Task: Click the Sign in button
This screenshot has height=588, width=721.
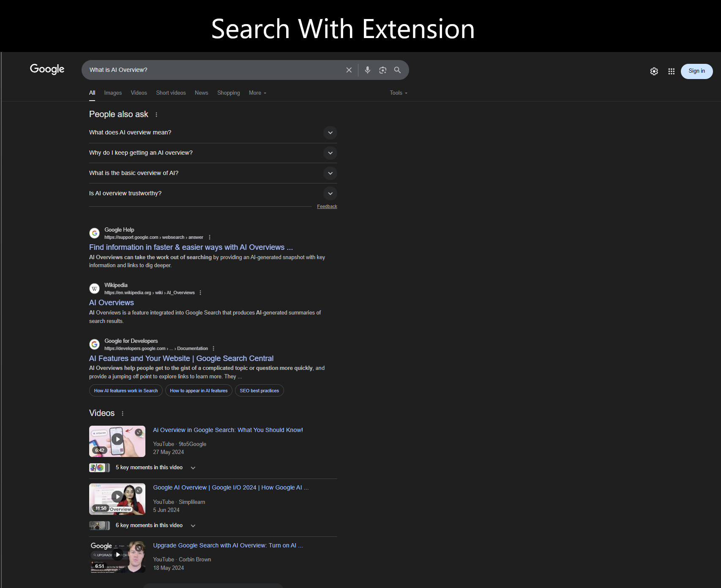Action: click(696, 71)
